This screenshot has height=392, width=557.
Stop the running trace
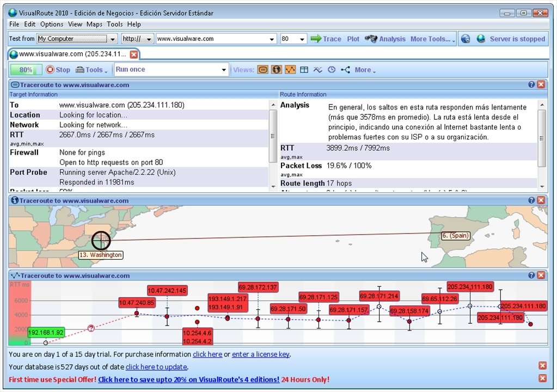coord(58,70)
